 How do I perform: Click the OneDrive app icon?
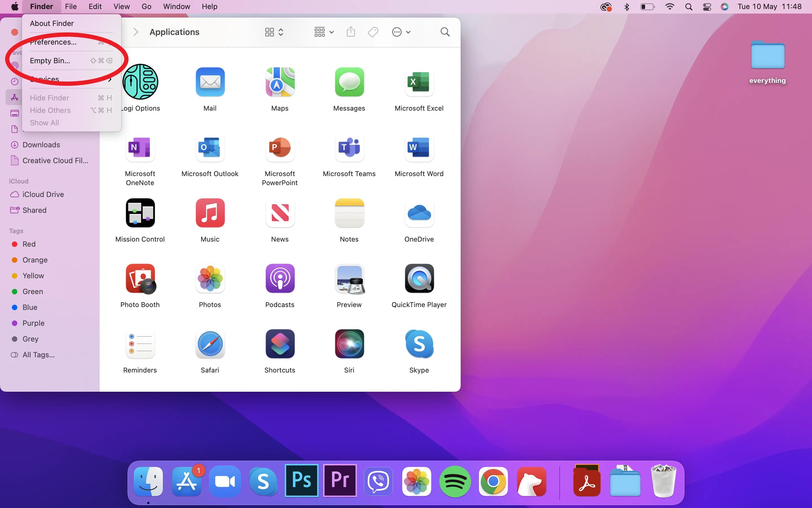(x=419, y=213)
